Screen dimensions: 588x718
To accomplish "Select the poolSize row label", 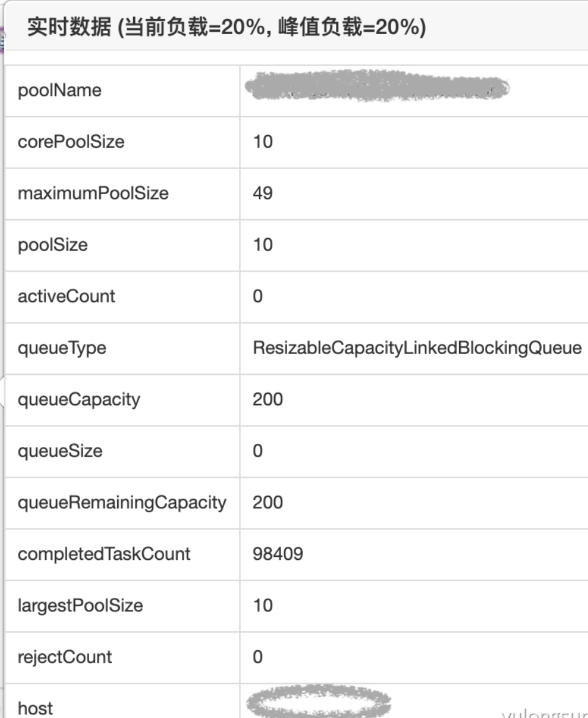I will point(53,245).
